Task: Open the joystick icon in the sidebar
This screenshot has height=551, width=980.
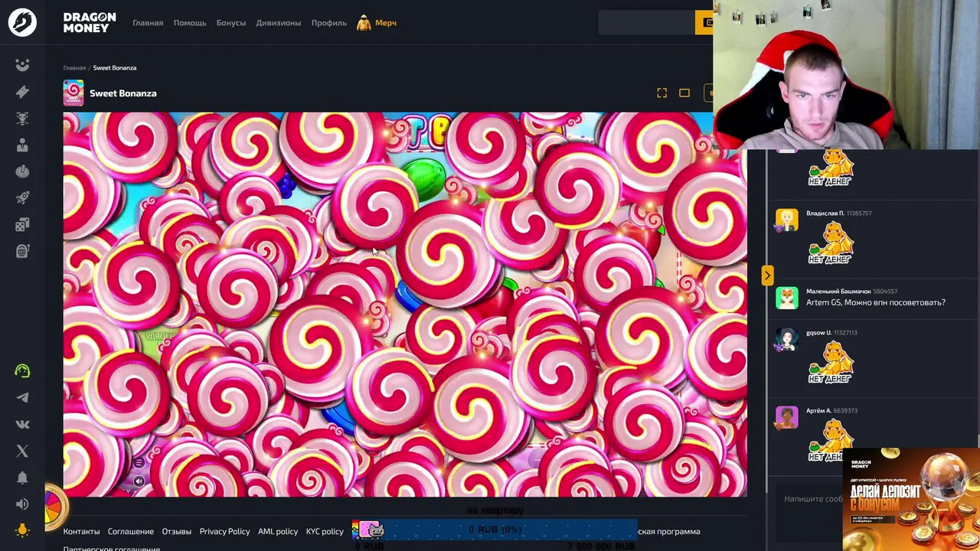Action: point(22,171)
